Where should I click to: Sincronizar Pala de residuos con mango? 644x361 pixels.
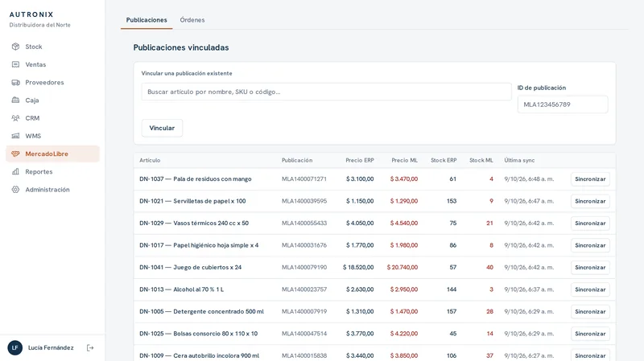[x=590, y=179]
